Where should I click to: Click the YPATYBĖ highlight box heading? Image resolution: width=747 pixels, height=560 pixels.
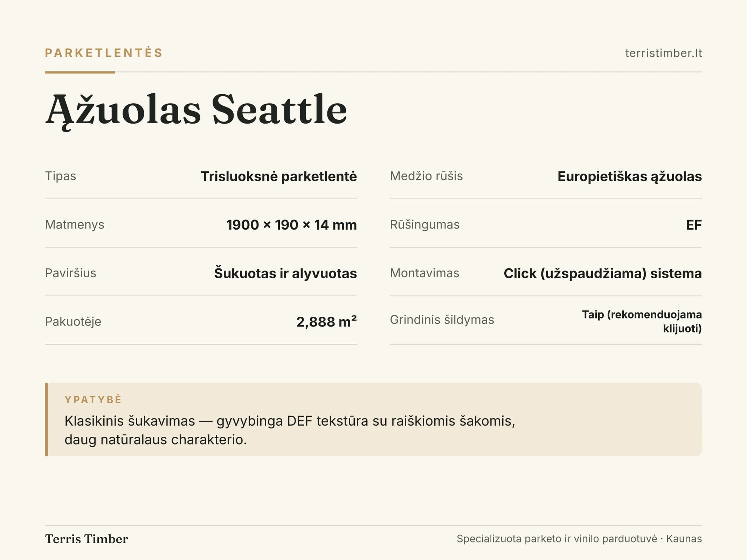[x=93, y=399]
